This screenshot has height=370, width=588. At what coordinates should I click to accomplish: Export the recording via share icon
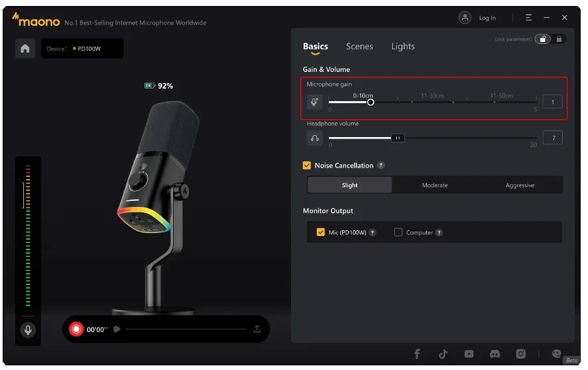click(x=257, y=329)
